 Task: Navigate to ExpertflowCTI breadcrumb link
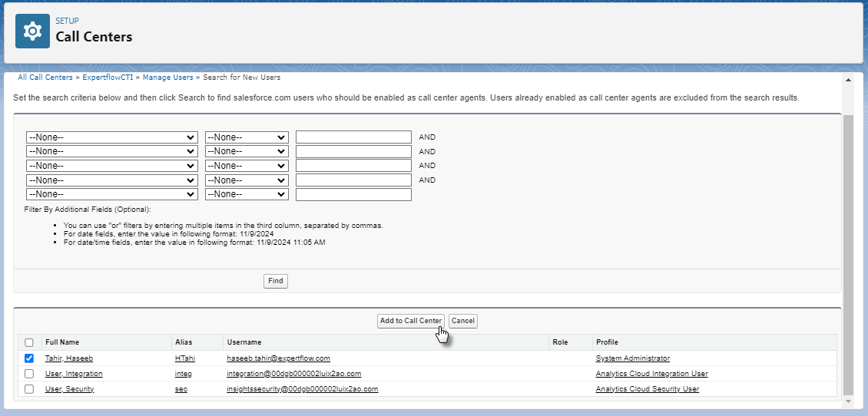coord(108,78)
